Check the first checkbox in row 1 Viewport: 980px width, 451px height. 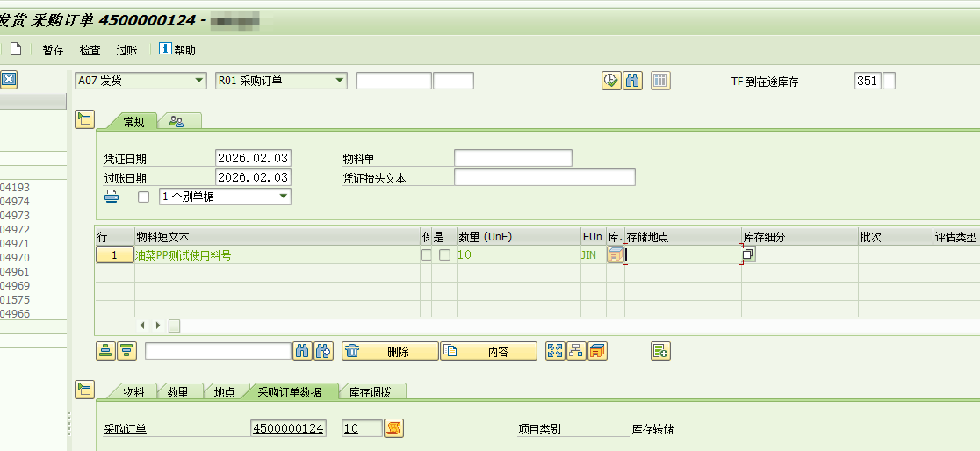[x=426, y=255]
